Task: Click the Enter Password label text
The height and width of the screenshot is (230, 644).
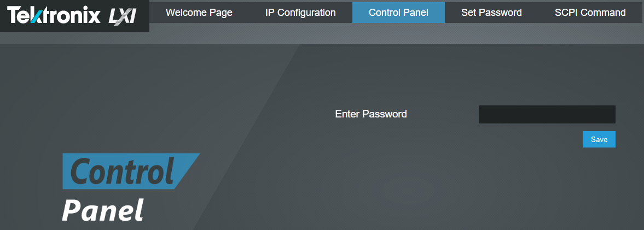Action: click(x=371, y=114)
